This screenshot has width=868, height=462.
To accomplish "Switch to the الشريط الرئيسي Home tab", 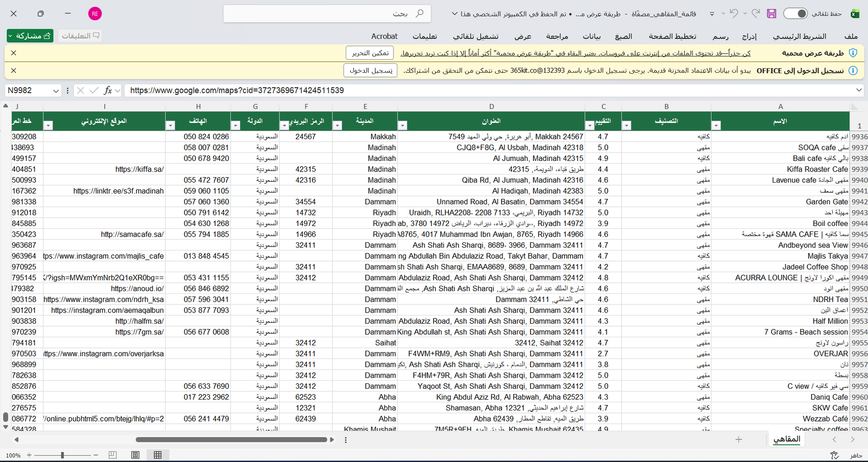I will (800, 36).
